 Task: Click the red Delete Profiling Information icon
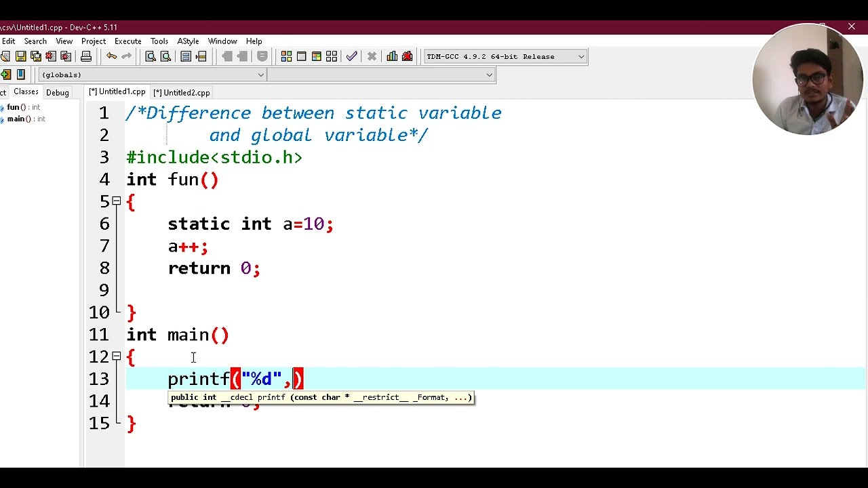(407, 56)
